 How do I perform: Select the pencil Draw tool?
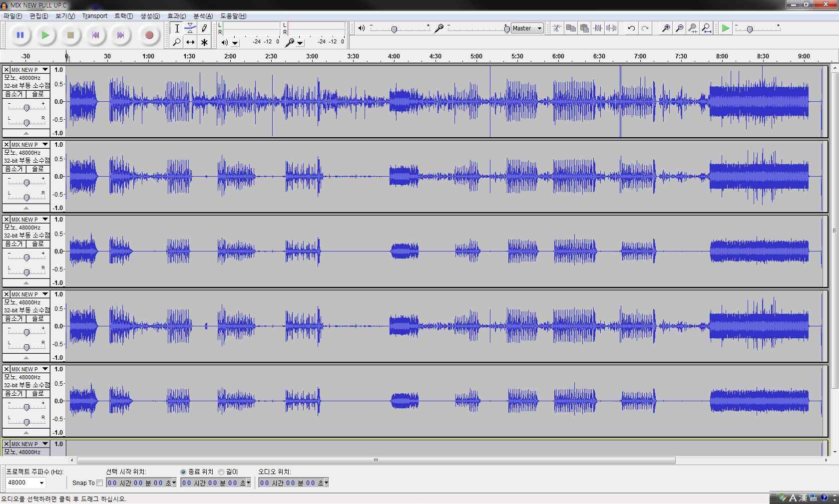click(x=204, y=28)
